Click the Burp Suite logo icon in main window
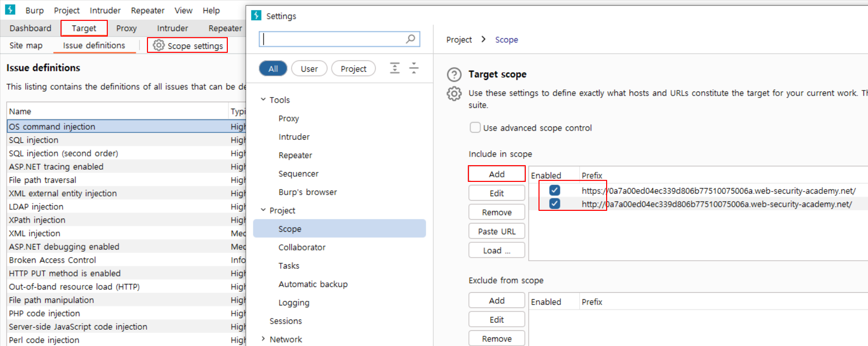Image resolution: width=868 pixels, height=346 pixels. pos(10,9)
